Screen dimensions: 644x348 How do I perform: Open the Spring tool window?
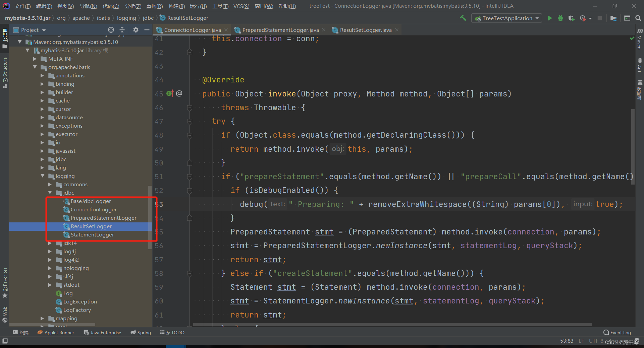pos(141,332)
